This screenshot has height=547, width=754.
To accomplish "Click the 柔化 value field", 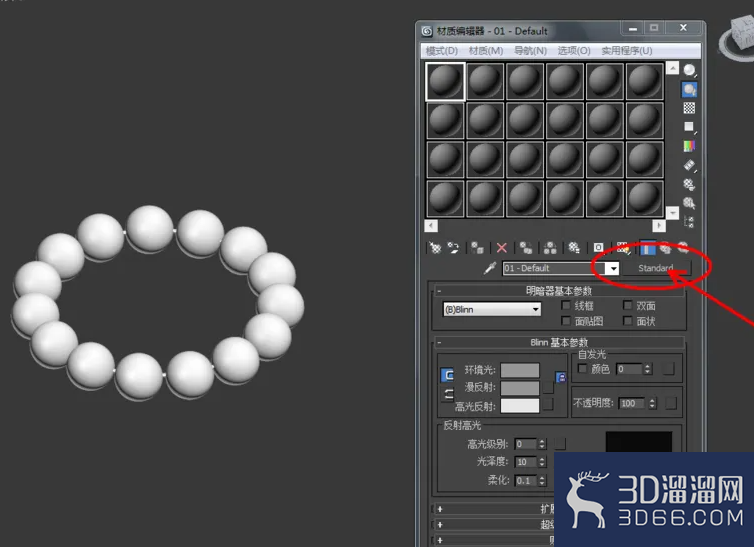I will [526, 480].
